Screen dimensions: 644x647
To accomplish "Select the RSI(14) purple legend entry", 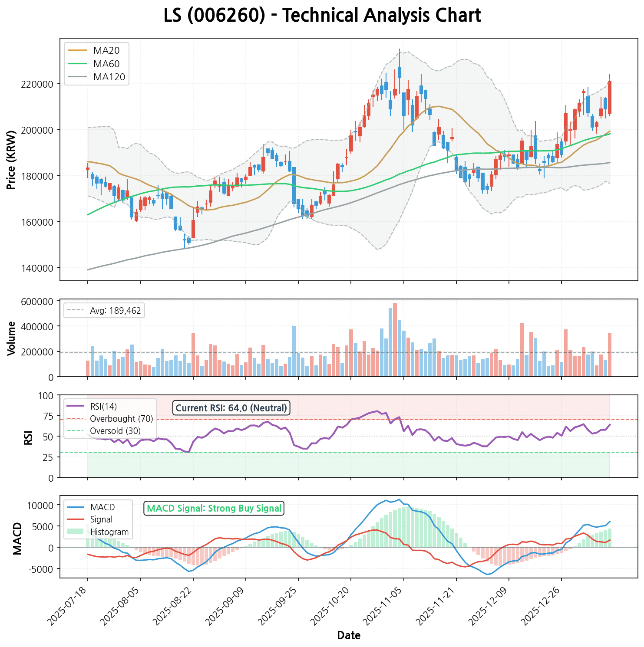I will point(103,407).
